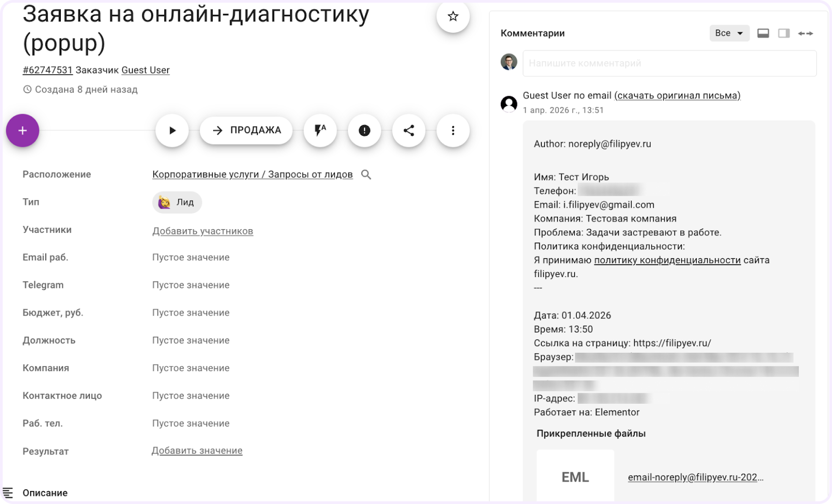The height and width of the screenshot is (504, 832).
Task: Open the three-dot more options menu
Action: [453, 130]
